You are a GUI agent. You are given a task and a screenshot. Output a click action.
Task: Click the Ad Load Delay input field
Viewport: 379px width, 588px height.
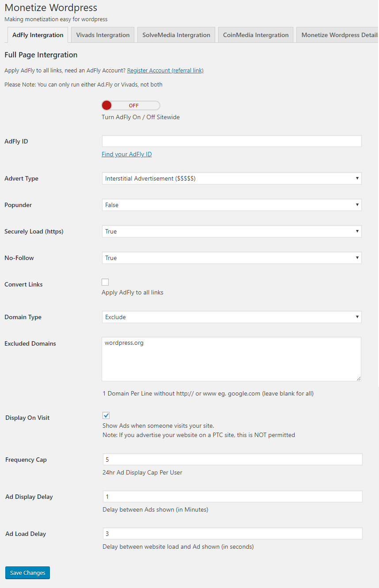232,534
